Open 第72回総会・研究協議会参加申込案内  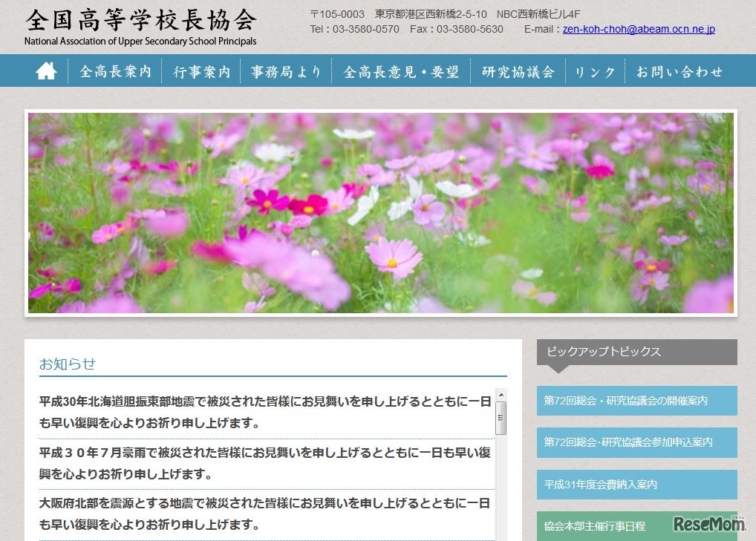[635, 442]
